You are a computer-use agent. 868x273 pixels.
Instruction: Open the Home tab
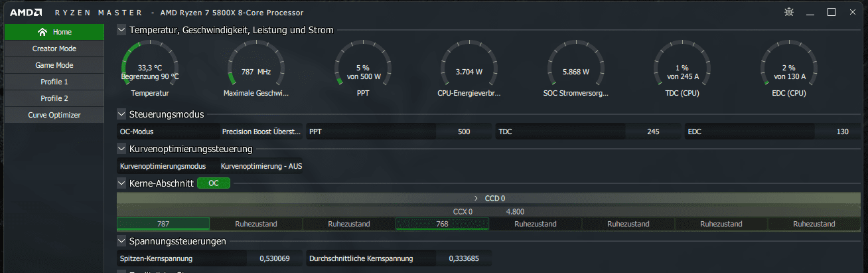click(x=54, y=32)
